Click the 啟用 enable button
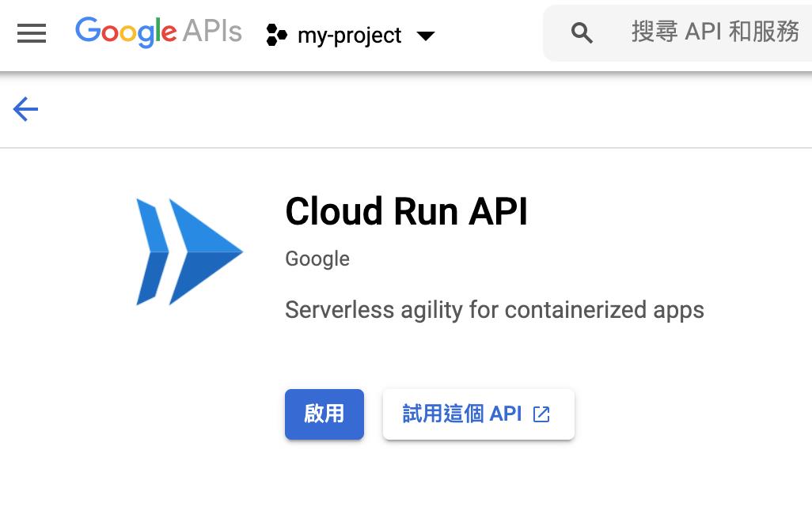The width and height of the screenshot is (812, 514). pos(324,414)
